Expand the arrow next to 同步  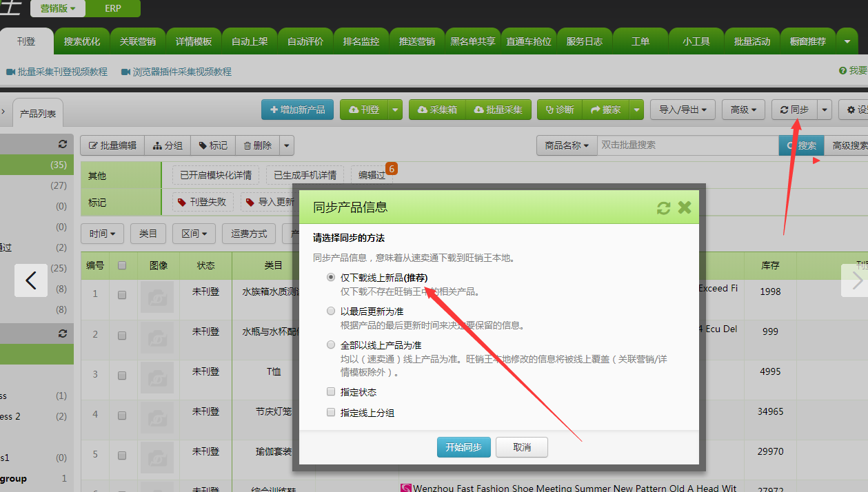coord(825,110)
